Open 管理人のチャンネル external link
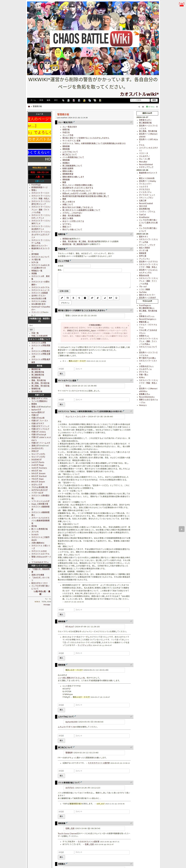The width and height of the screenshot is (186, 868). (40, 399)
